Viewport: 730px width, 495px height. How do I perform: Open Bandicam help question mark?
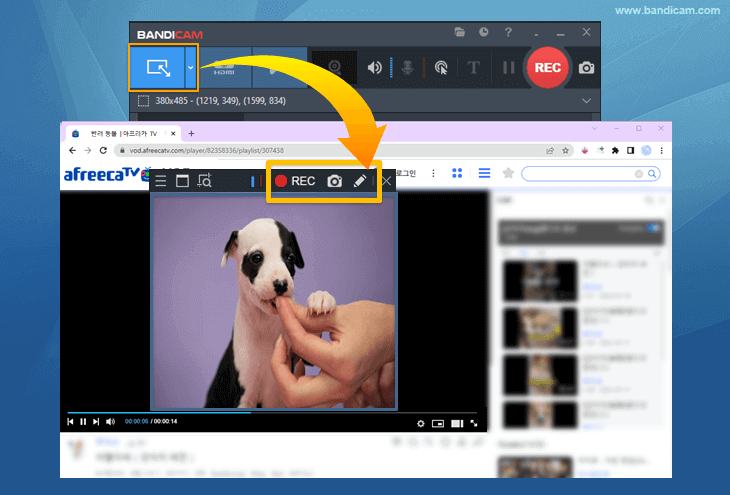tap(508, 32)
